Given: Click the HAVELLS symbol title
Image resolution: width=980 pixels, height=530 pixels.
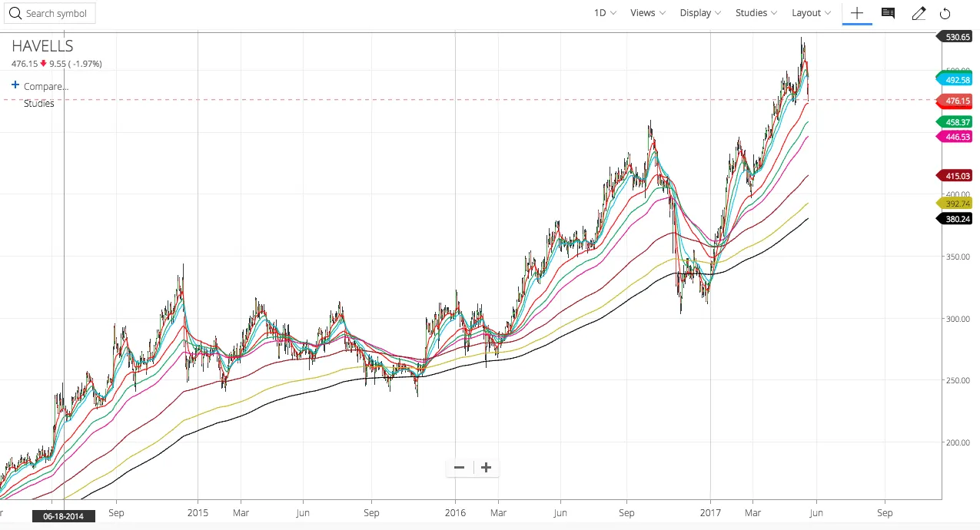Looking at the screenshot, I should pos(42,46).
